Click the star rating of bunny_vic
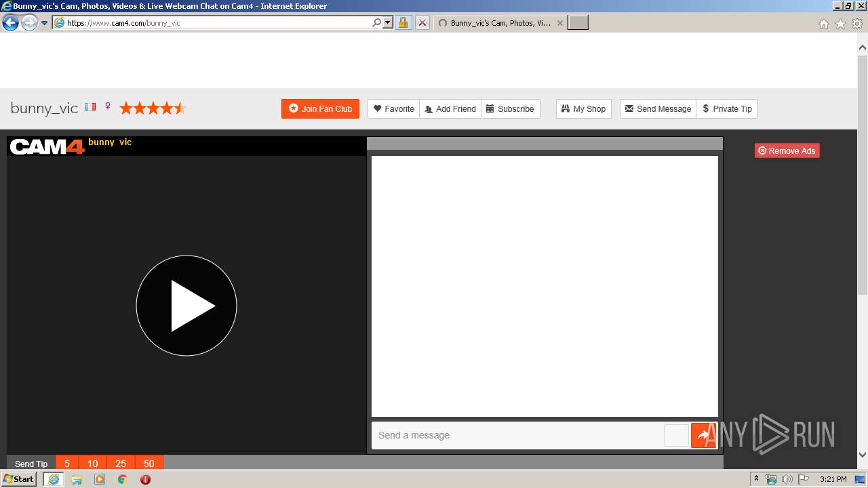 (153, 108)
